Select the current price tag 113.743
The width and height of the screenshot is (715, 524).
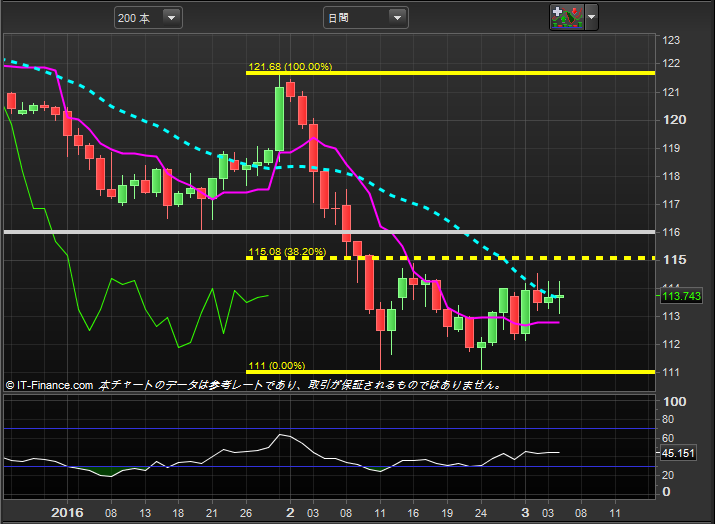(x=681, y=296)
